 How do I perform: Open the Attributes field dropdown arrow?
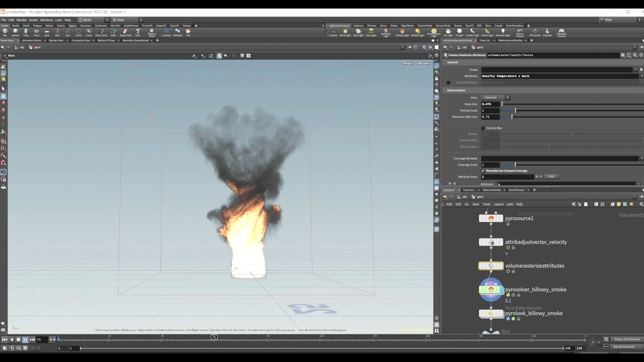tap(641, 76)
